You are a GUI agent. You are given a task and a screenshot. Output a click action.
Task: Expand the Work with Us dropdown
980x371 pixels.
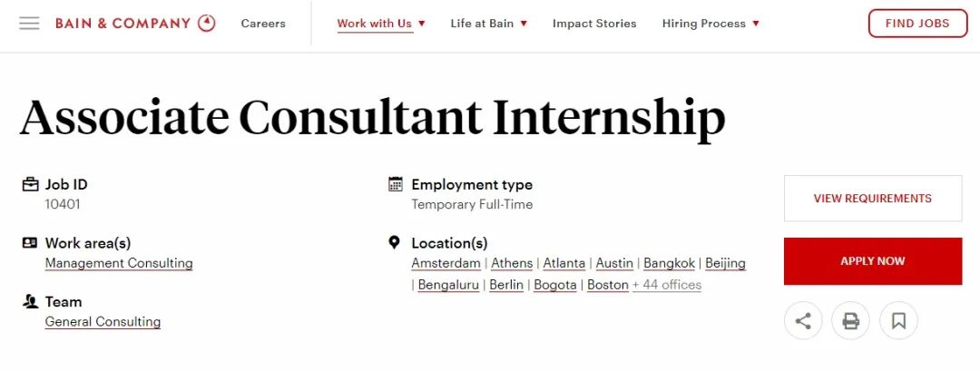(381, 24)
